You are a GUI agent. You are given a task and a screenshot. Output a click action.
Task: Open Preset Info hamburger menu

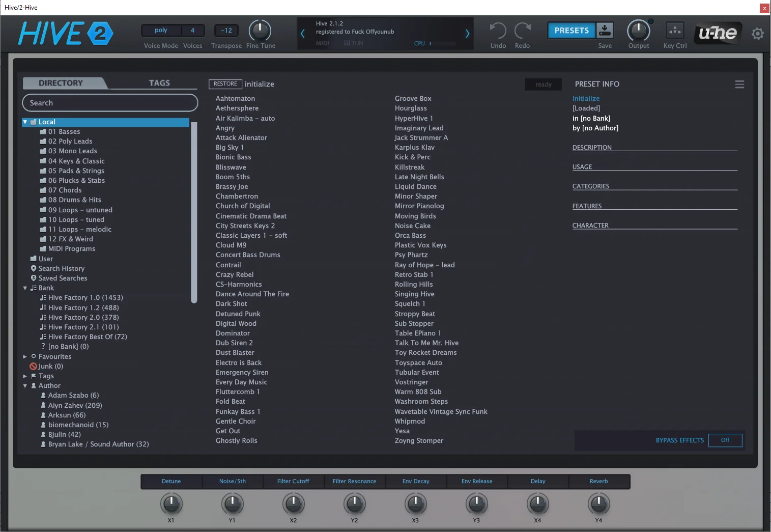pyautogui.click(x=739, y=85)
